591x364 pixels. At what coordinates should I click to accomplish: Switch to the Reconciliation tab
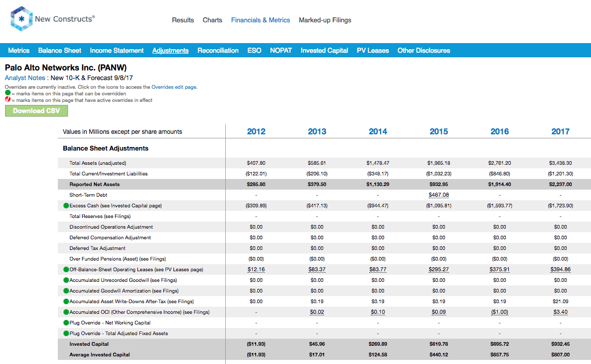[218, 51]
